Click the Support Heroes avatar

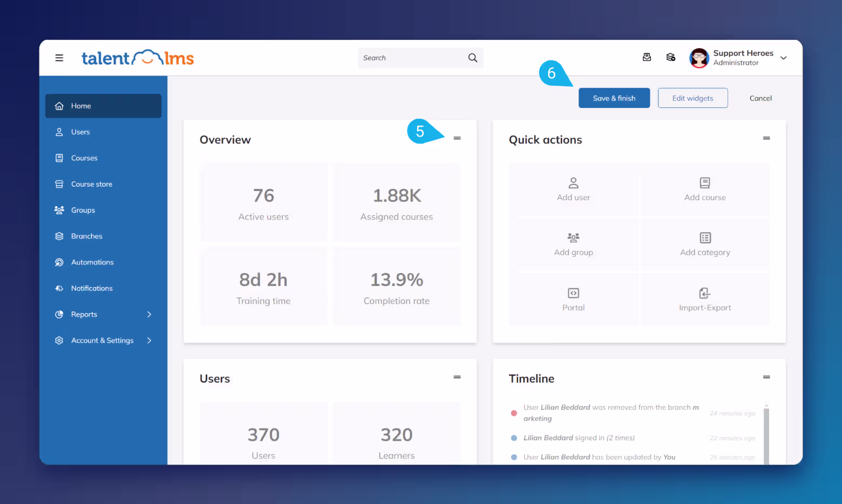[x=699, y=58]
